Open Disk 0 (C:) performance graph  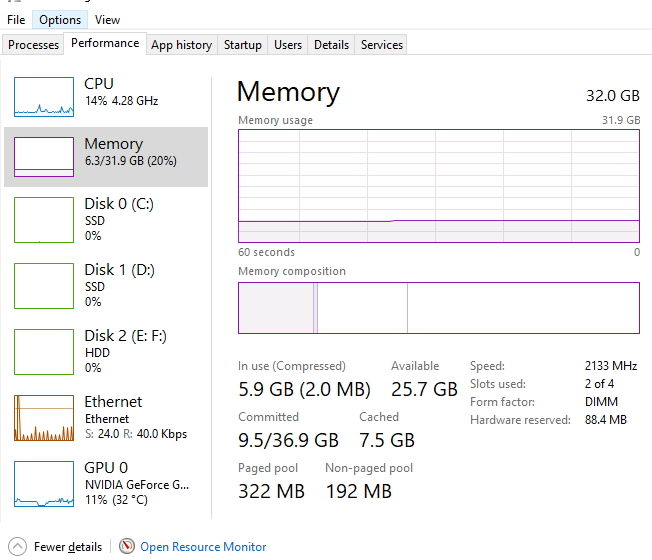click(44, 220)
